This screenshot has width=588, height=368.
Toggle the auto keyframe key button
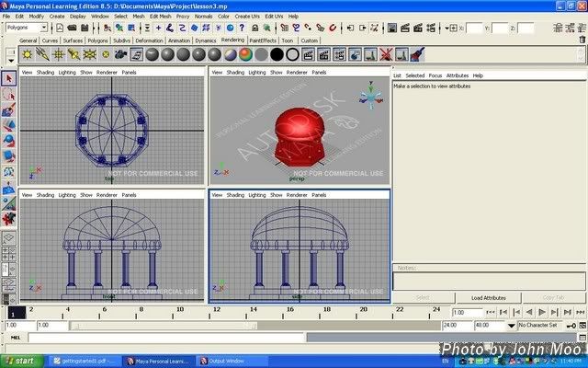coord(571,326)
